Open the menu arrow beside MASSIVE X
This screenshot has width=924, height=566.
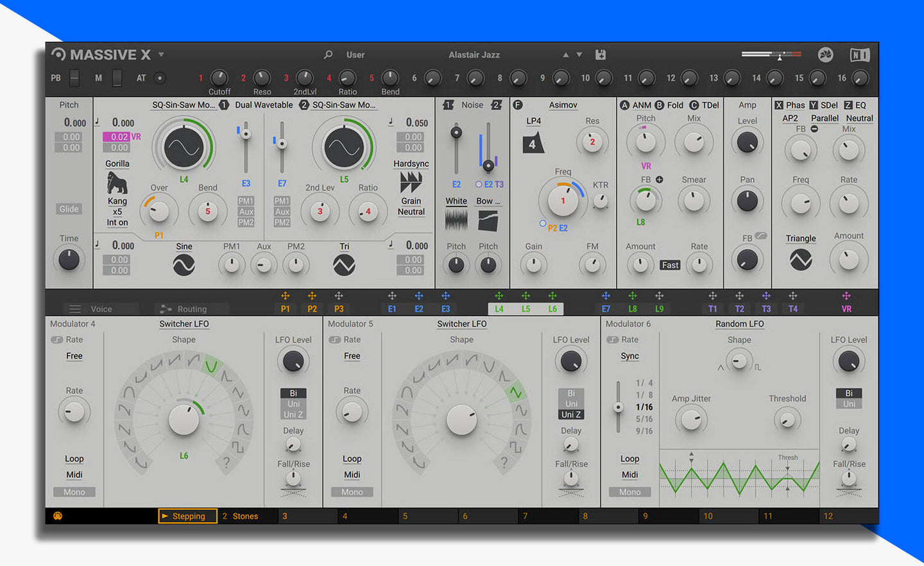[x=161, y=55]
